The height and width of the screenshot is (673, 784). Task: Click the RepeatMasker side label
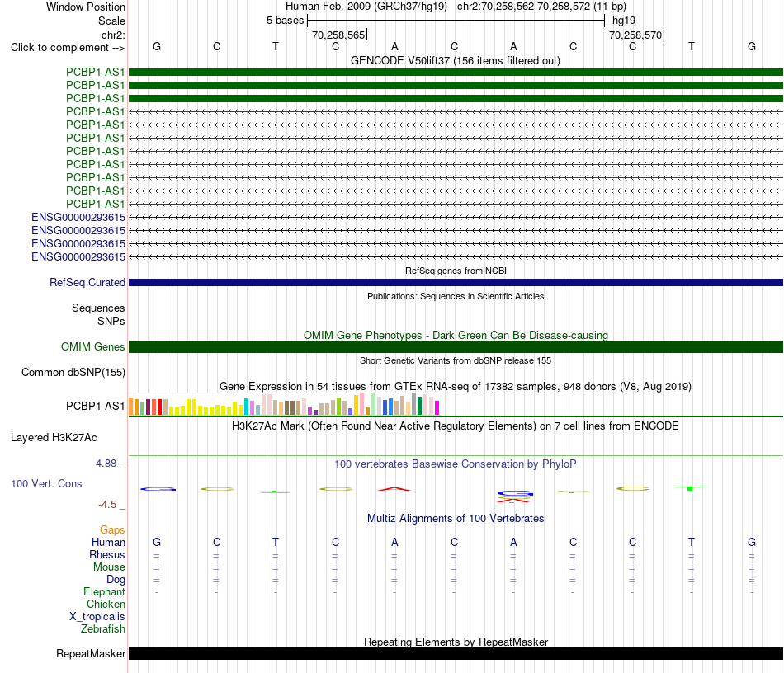(x=91, y=653)
